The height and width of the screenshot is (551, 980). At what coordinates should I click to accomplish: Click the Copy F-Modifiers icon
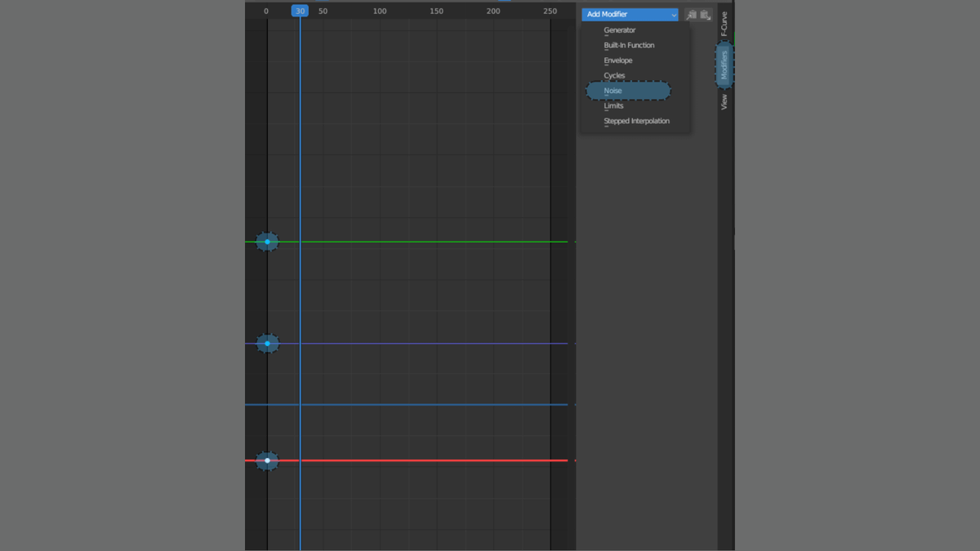(692, 15)
